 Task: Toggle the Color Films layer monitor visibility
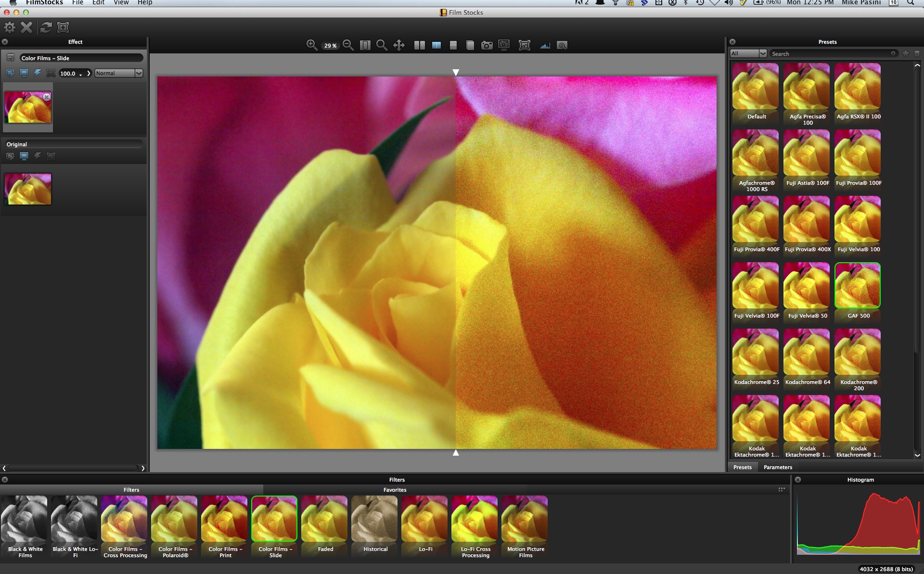click(24, 73)
